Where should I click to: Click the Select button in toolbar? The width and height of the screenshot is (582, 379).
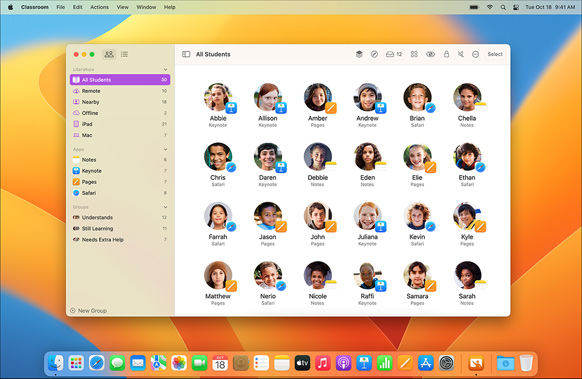pyautogui.click(x=495, y=54)
